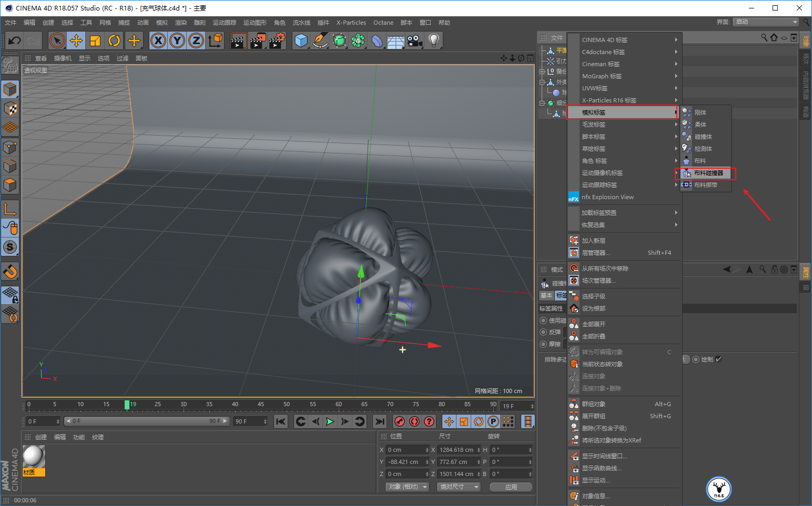
Task: Add a cube primitive object
Action: coord(301,40)
